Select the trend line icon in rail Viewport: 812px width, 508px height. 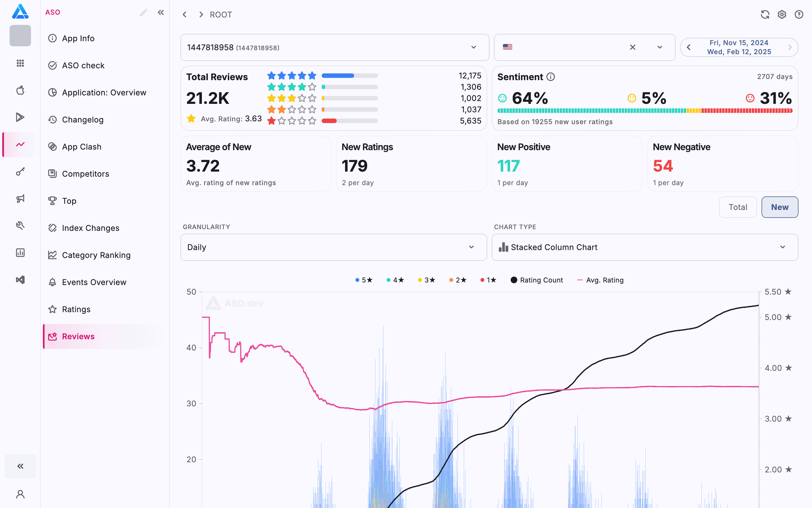(20, 144)
